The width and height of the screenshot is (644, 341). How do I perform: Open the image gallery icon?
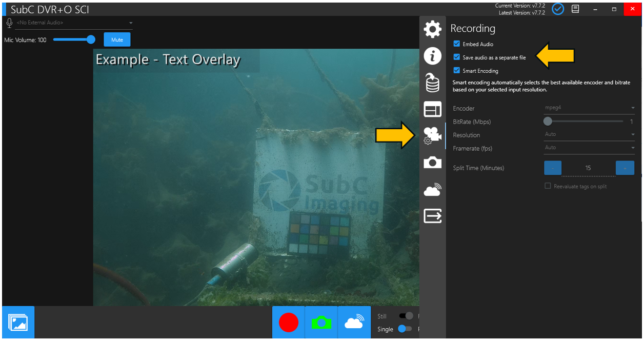[18, 323]
